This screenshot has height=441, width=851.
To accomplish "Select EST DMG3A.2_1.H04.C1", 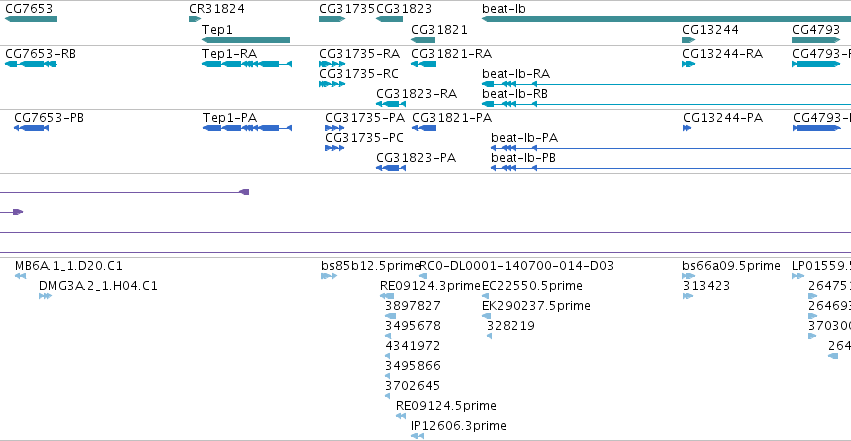I will pyautogui.click(x=98, y=286).
